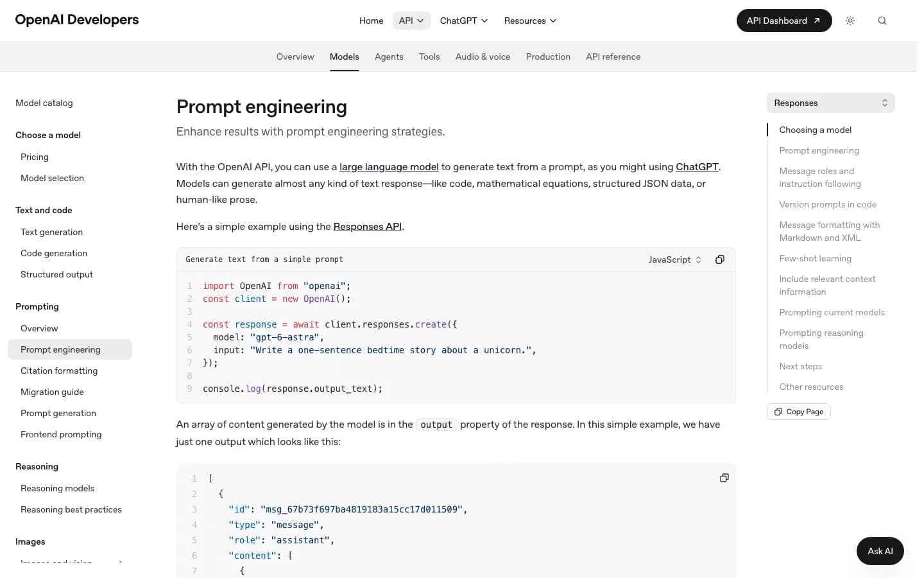Open Citation formatting in the sidebar

(x=59, y=371)
